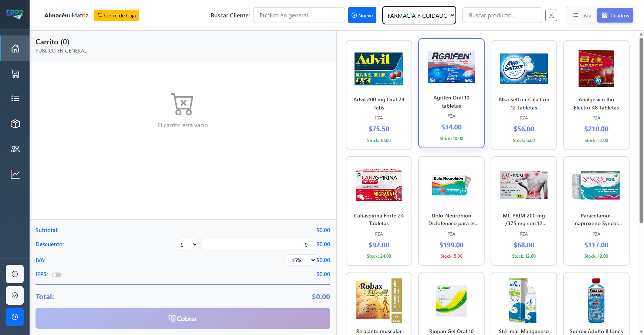Open Cierre de Caja

click(x=116, y=16)
